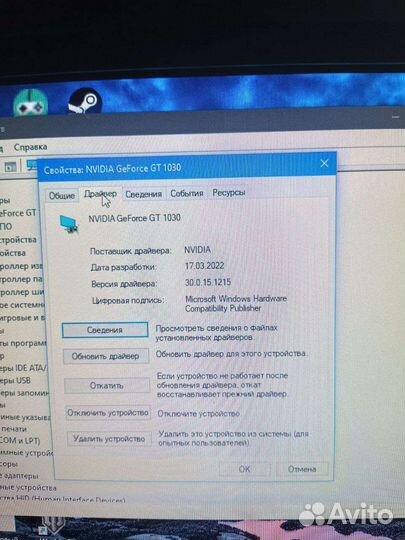
Task: Open the Справка menu
Action: [x=30, y=147]
